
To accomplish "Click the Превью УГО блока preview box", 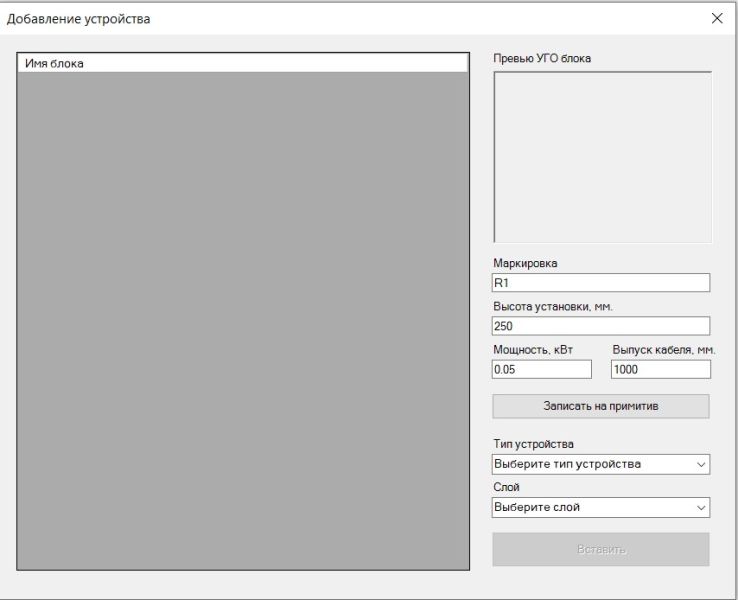I will click(x=602, y=157).
